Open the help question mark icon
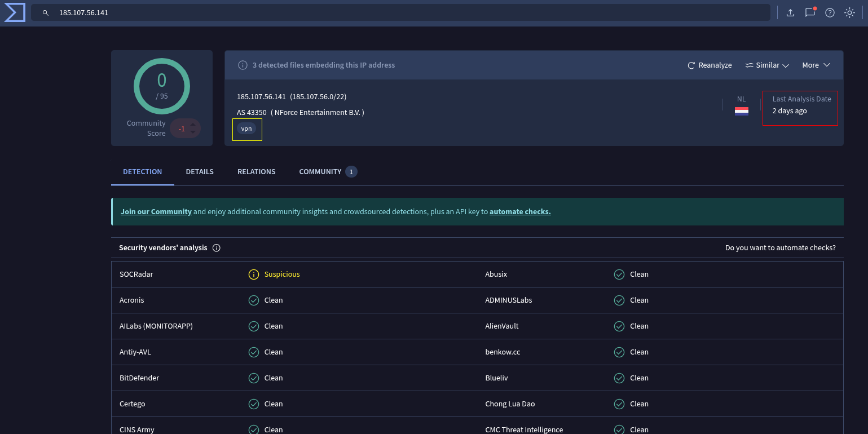 (x=830, y=12)
